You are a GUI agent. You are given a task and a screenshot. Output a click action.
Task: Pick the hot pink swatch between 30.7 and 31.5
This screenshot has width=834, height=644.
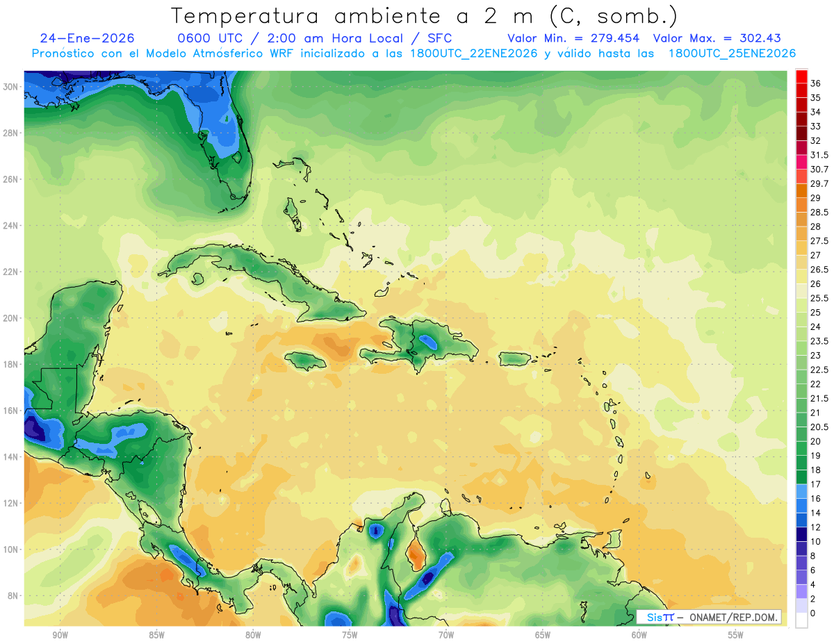point(801,162)
